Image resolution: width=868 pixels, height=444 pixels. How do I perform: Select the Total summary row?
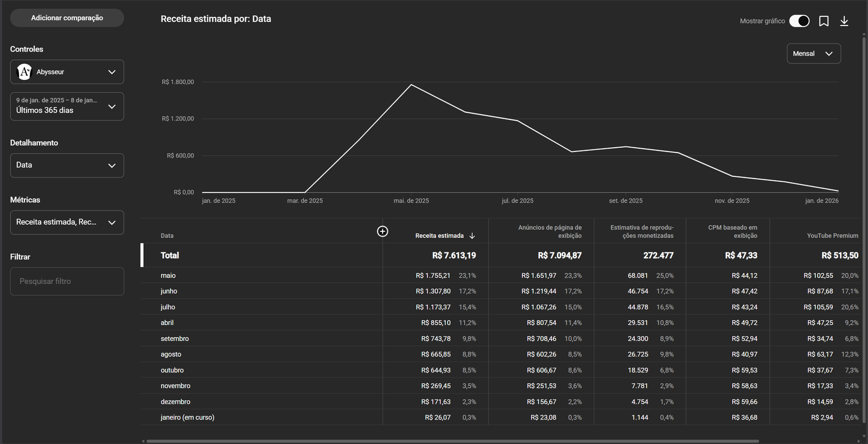pyautogui.click(x=170, y=256)
